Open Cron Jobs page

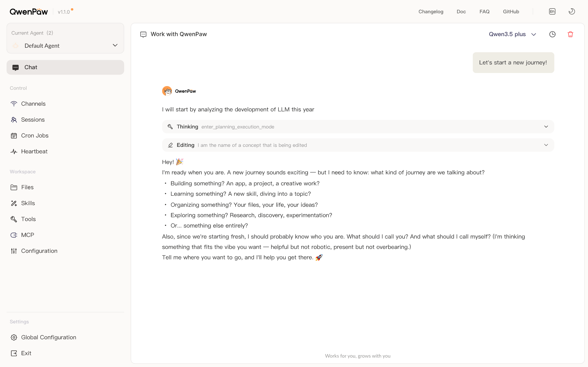35,136
